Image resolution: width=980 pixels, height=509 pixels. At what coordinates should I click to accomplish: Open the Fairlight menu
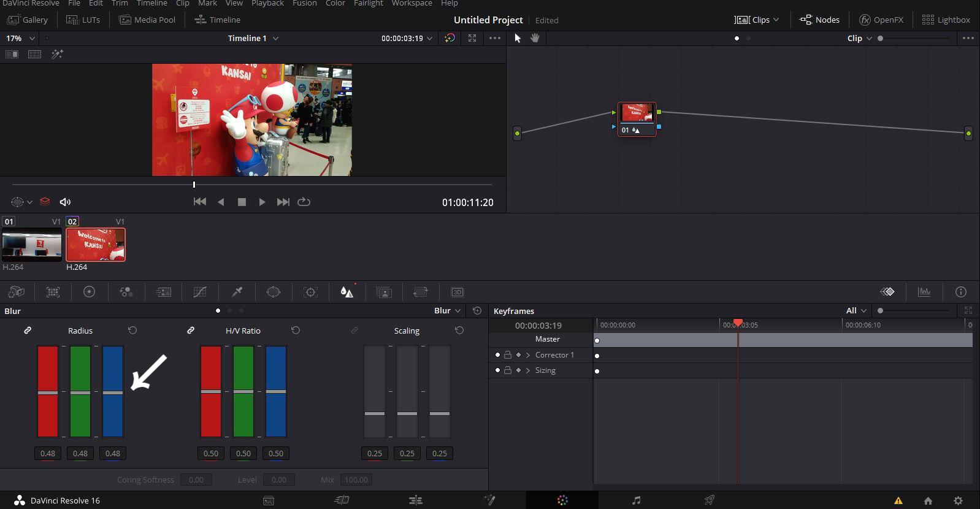[x=369, y=3]
